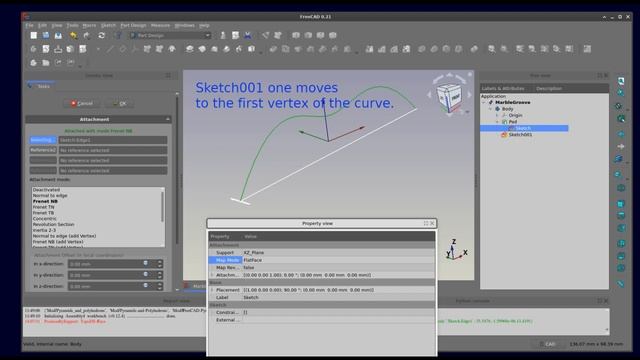Select 'Deactivated' attachment mode

(46, 190)
